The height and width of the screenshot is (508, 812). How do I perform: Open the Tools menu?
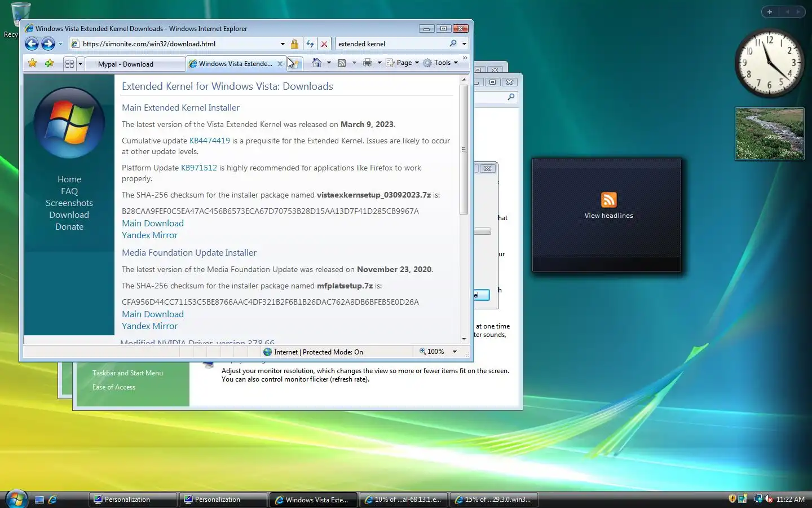(441, 63)
